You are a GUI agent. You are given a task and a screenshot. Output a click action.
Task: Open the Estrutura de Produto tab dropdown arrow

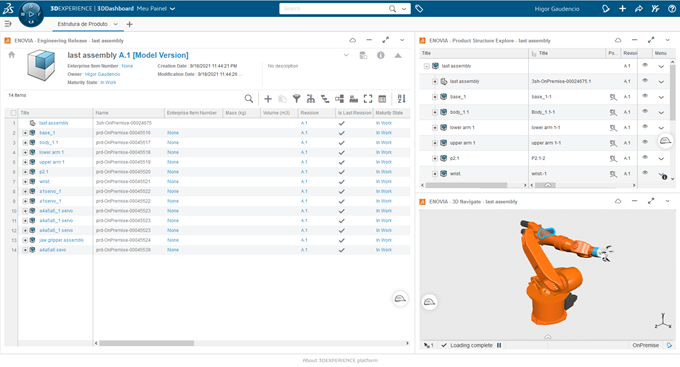pos(116,24)
